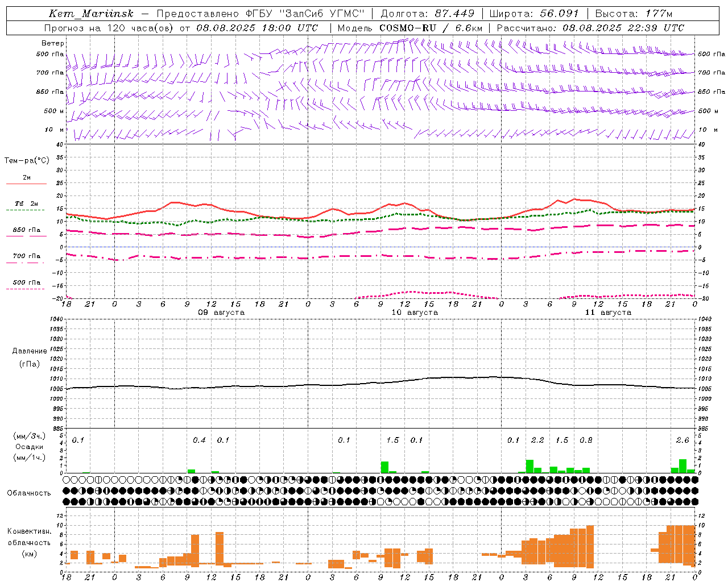Click the red solid 2м legend line sample
This screenshot has width=728, height=582.
27,184
